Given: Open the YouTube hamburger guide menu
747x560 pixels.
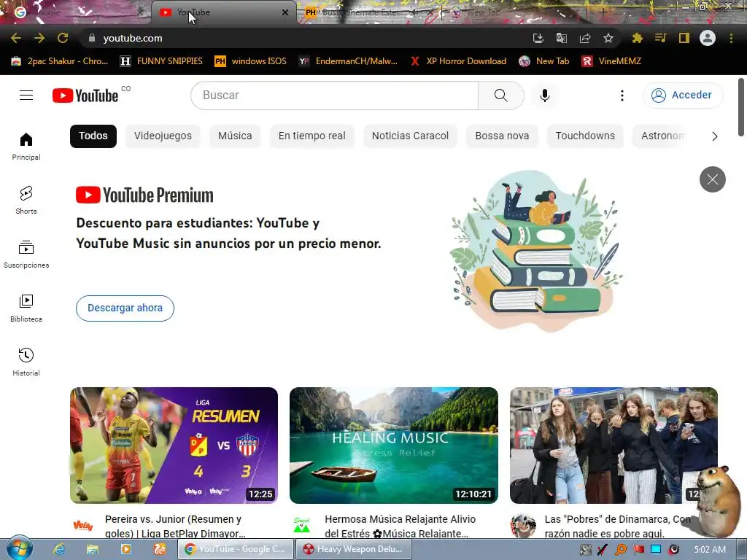Looking at the screenshot, I should [26, 96].
